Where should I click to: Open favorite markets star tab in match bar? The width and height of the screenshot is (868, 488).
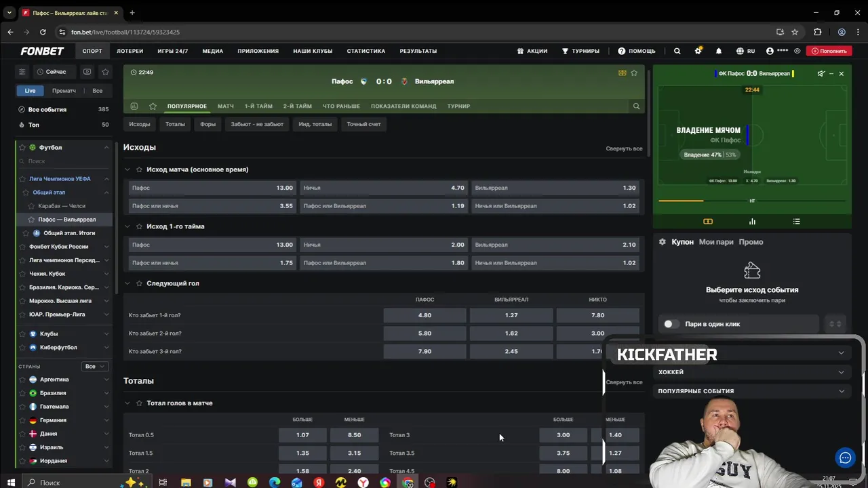pyautogui.click(x=153, y=106)
